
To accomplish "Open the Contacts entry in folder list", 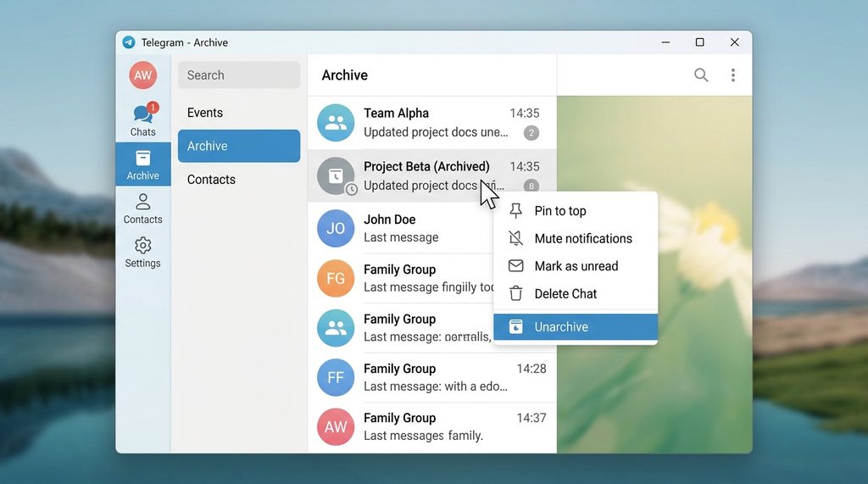I will [211, 180].
